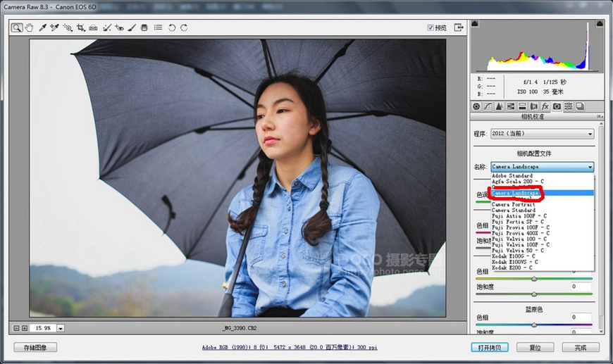Screen dimensions: 613x364
Task: Open the Split Toning panel tab
Action: pos(522,106)
